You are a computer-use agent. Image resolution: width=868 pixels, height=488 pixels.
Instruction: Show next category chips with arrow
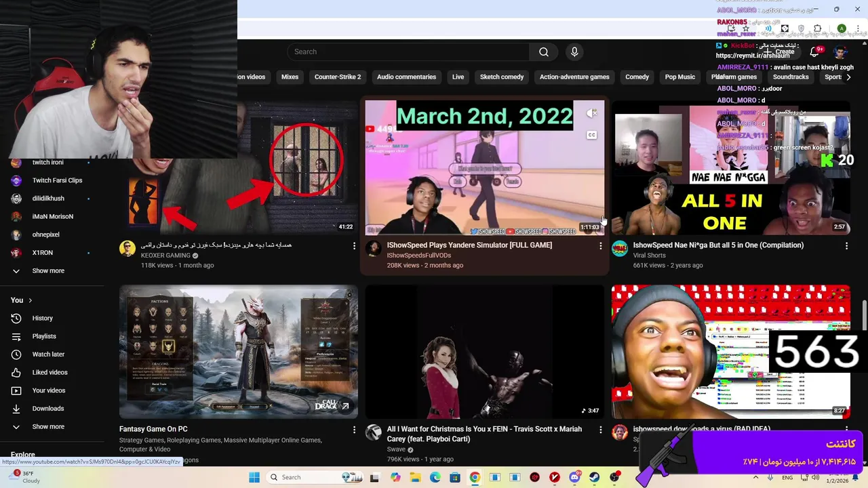[x=848, y=77]
